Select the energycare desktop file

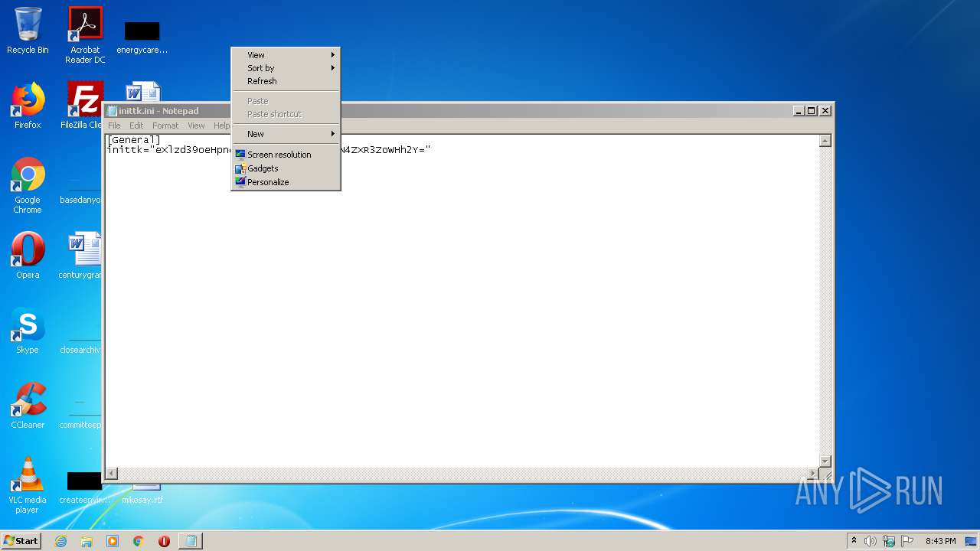coord(142,37)
